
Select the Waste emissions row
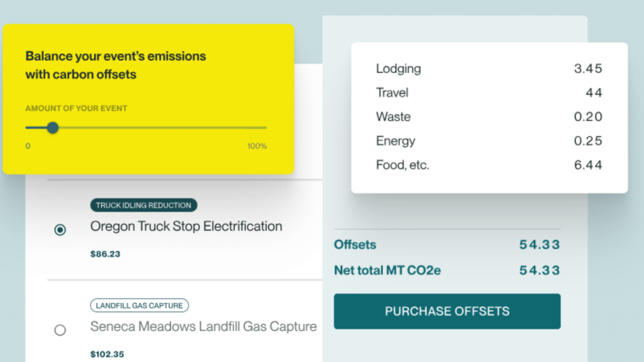(x=489, y=116)
